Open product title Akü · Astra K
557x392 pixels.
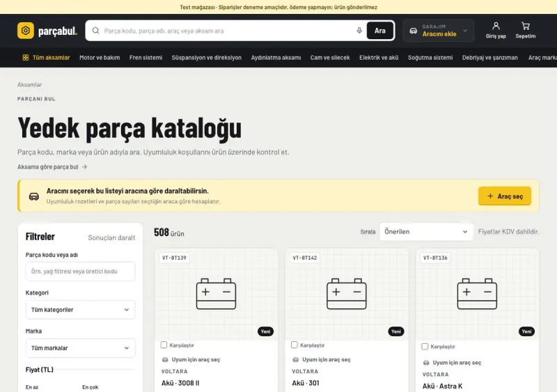[x=443, y=386]
